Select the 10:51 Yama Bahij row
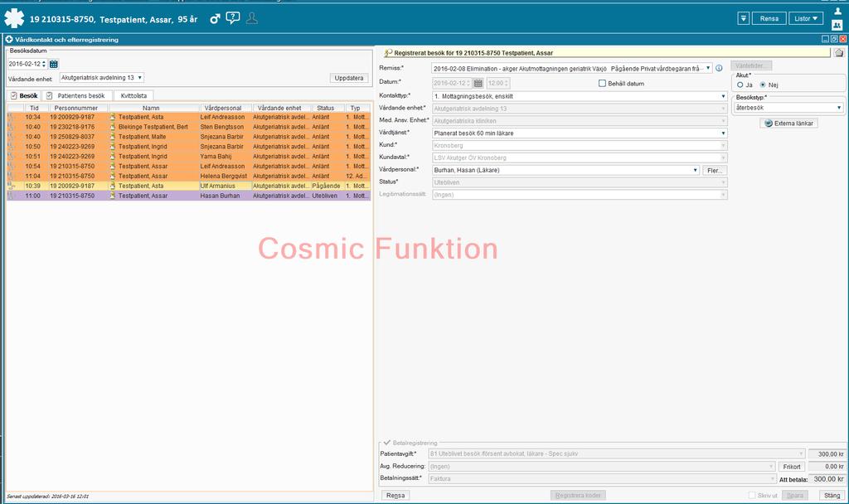849x504 pixels. pos(189,157)
